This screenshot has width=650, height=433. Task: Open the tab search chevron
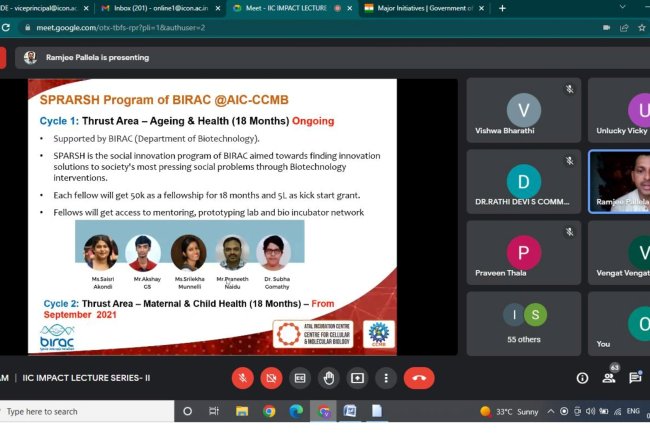pos(622,7)
